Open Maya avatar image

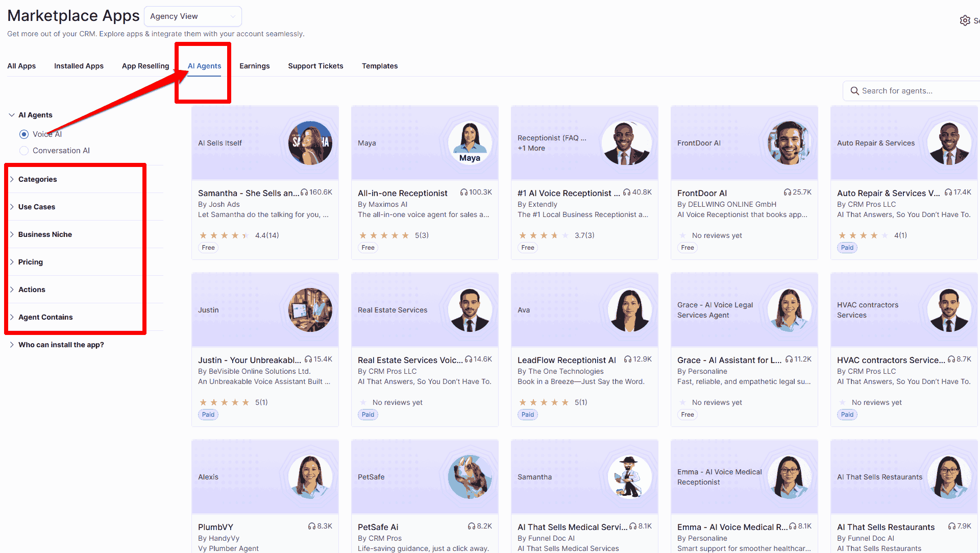pos(470,143)
